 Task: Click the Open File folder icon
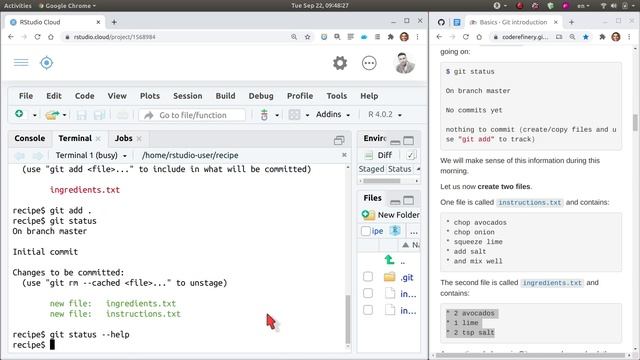pos(52,115)
